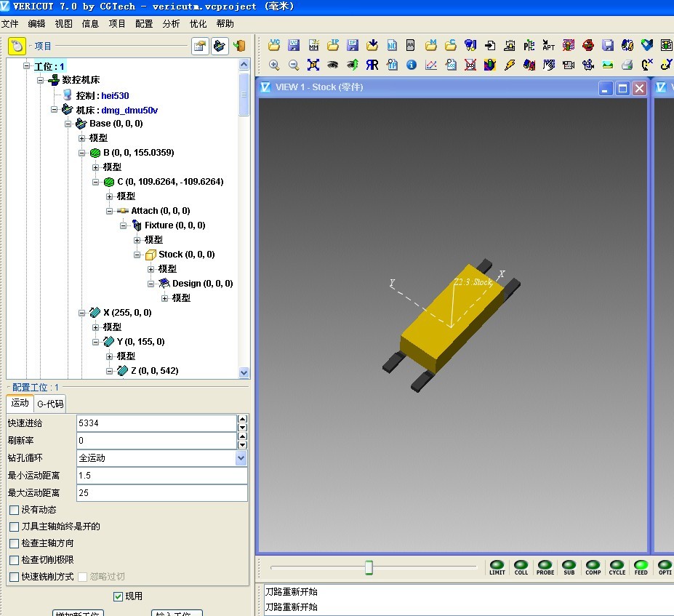This screenshot has height=616, width=674.
Task: Enable 检查切削极限 checkbox
Action: tap(15, 560)
